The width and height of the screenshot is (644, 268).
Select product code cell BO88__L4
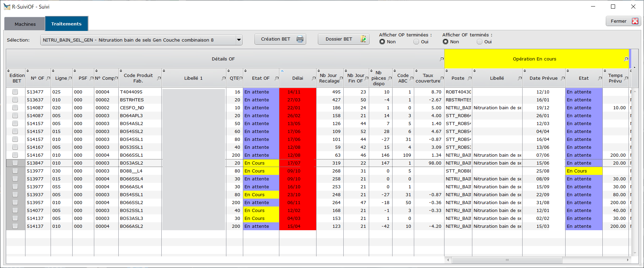click(x=140, y=171)
